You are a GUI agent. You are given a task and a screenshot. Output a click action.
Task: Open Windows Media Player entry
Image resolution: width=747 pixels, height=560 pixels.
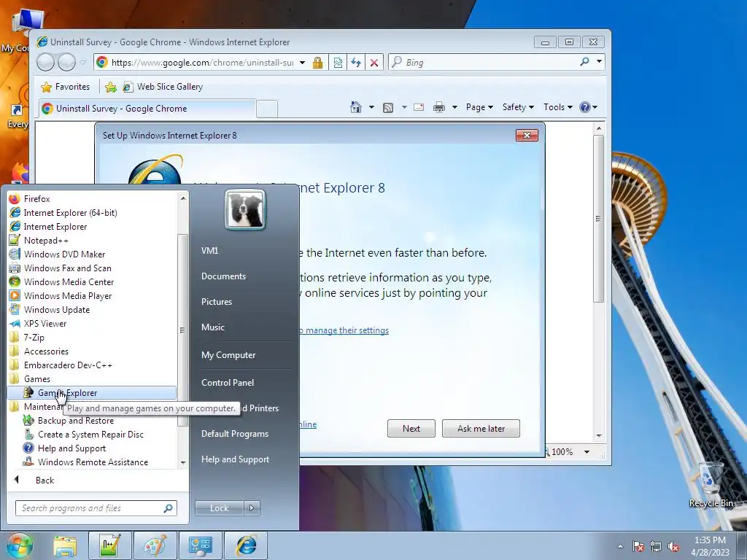tap(68, 296)
